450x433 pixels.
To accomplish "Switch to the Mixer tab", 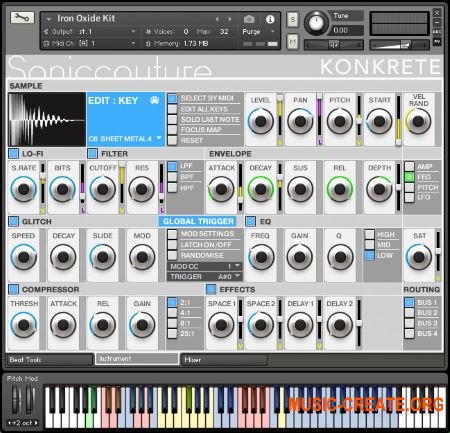I will pos(224,360).
